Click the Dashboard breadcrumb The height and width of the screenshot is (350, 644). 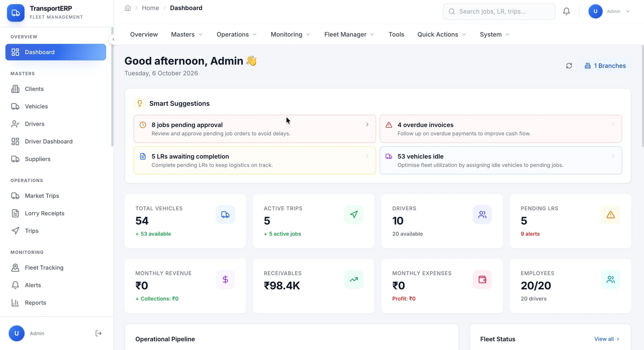point(186,8)
